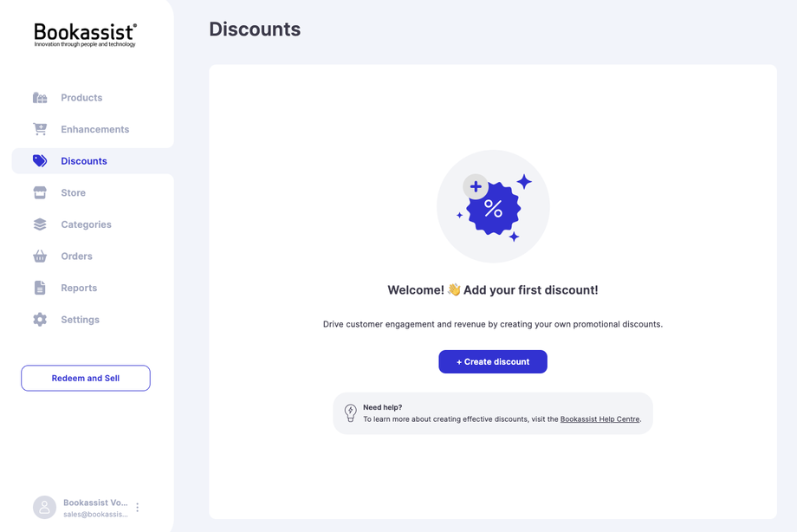Navigate to the Reports page
This screenshot has width=797, height=532.
click(79, 288)
